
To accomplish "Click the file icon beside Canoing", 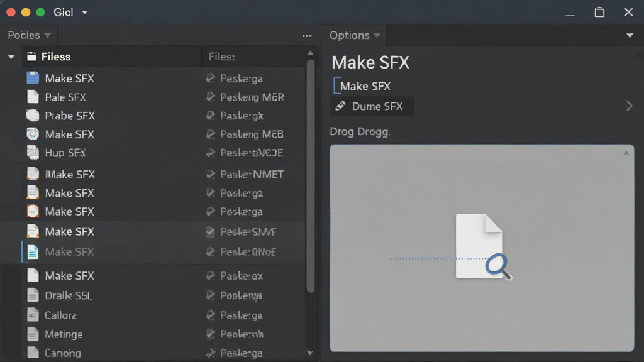I will [33, 353].
